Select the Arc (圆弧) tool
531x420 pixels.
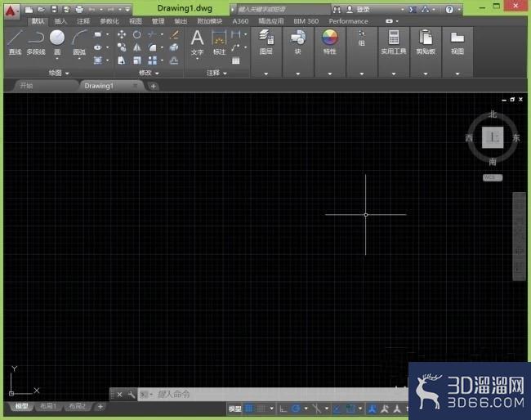79,42
